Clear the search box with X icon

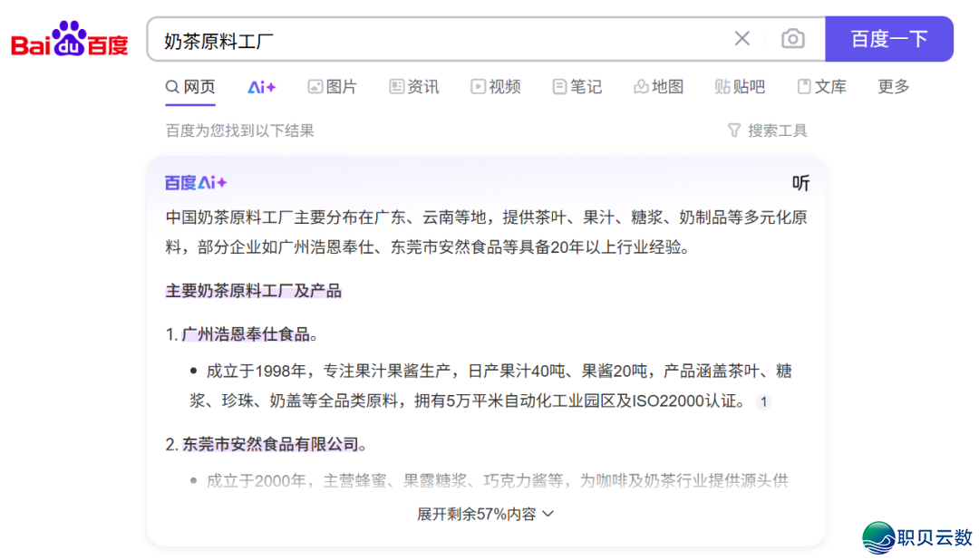click(742, 39)
